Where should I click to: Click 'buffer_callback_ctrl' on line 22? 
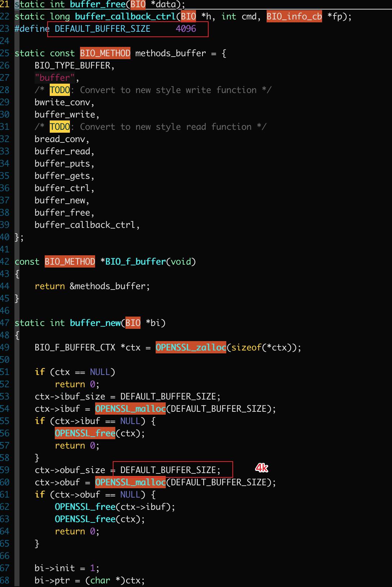[125, 17]
